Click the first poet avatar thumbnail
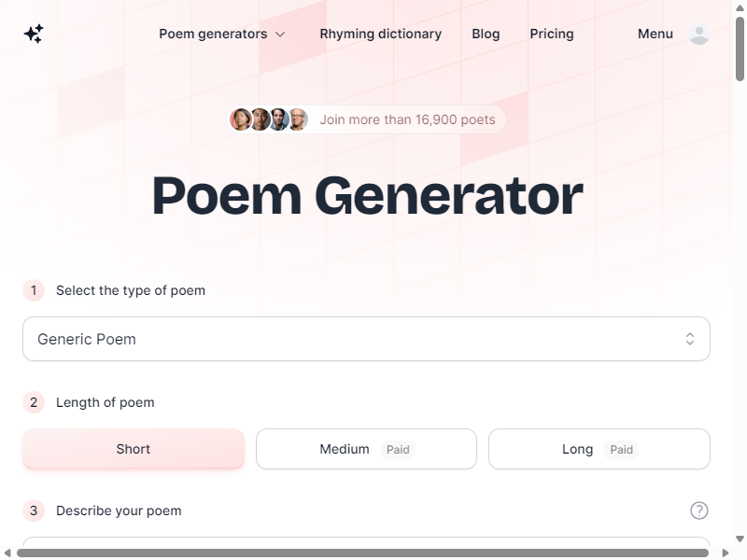The image size is (747, 560). click(x=241, y=119)
